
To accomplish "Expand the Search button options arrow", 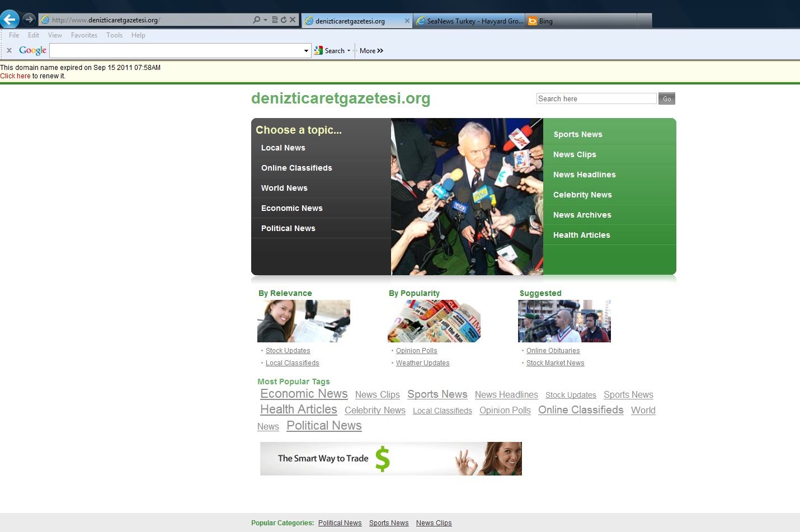I will pyautogui.click(x=349, y=51).
